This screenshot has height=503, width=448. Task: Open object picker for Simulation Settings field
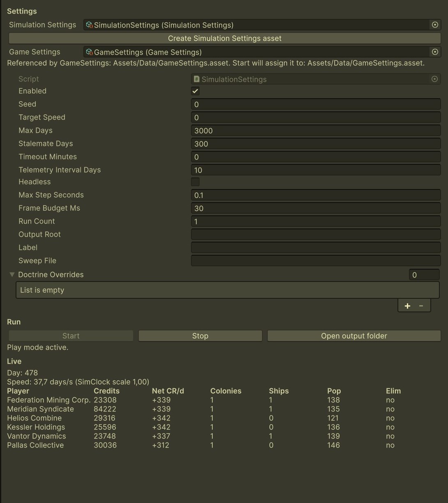[x=435, y=25]
